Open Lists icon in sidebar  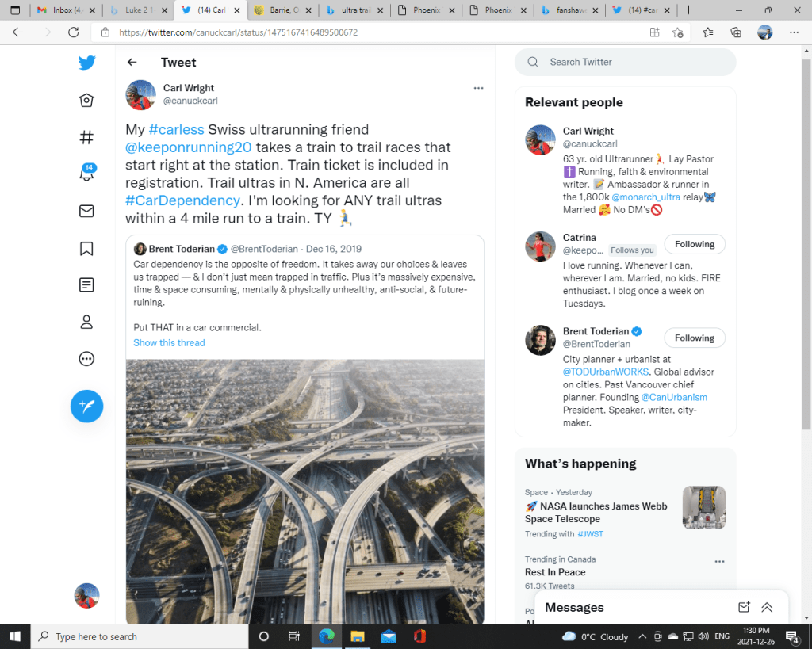point(86,284)
